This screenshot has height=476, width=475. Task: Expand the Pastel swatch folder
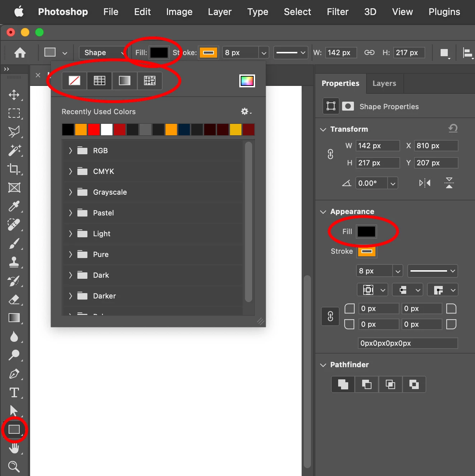71,213
